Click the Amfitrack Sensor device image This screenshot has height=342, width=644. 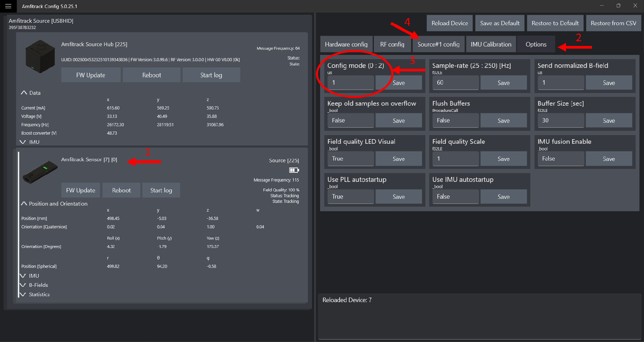coord(40,172)
